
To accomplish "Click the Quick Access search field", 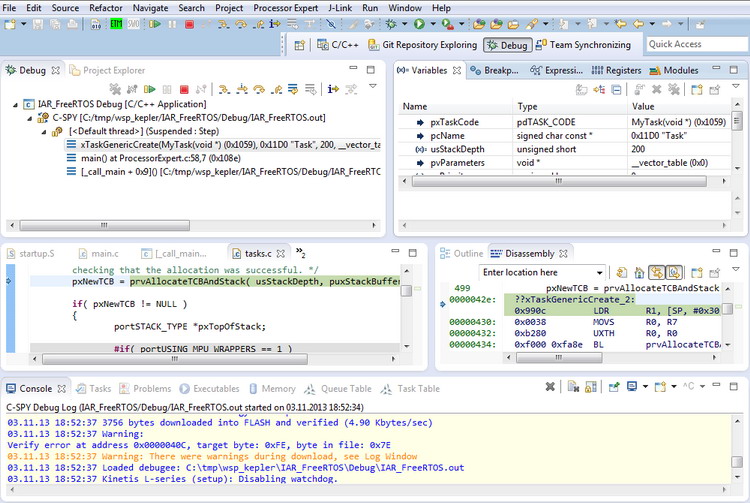I will pyautogui.click(x=696, y=44).
